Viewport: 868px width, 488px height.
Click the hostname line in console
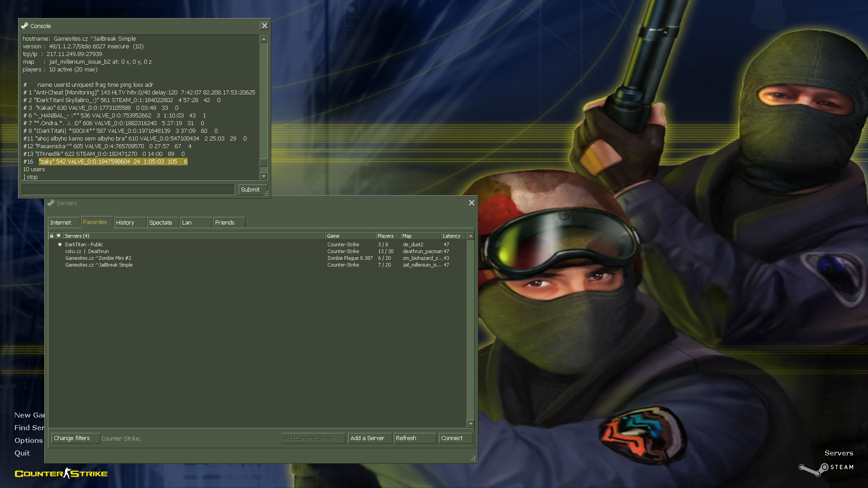(79, 39)
